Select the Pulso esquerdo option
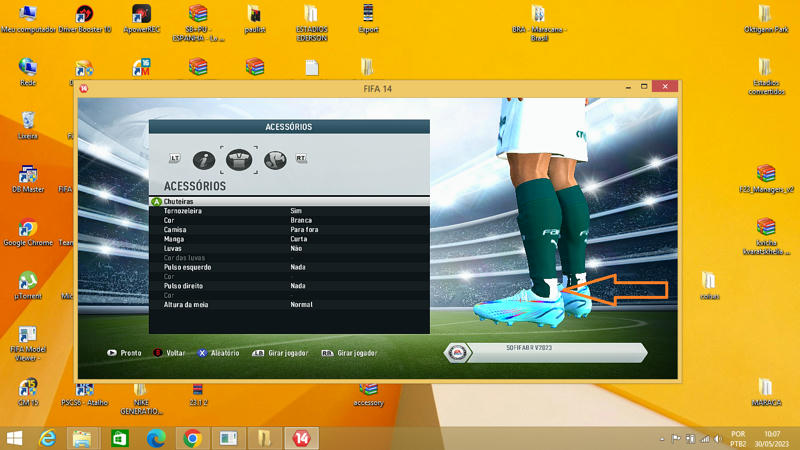Screen dimensions: 800x450 point(289,267)
